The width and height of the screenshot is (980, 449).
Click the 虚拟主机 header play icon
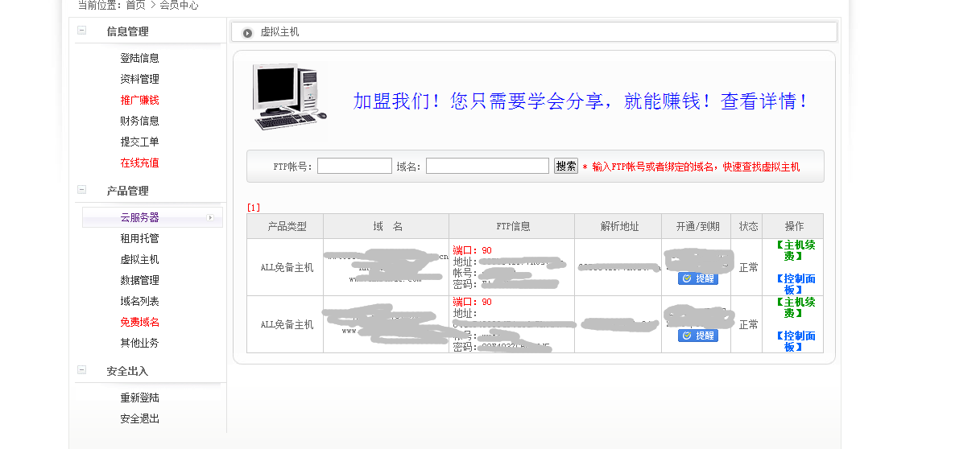pos(247,33)
